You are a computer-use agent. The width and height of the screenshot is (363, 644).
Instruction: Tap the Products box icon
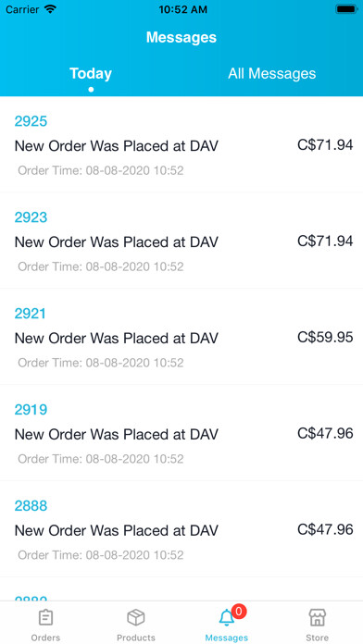136,617
